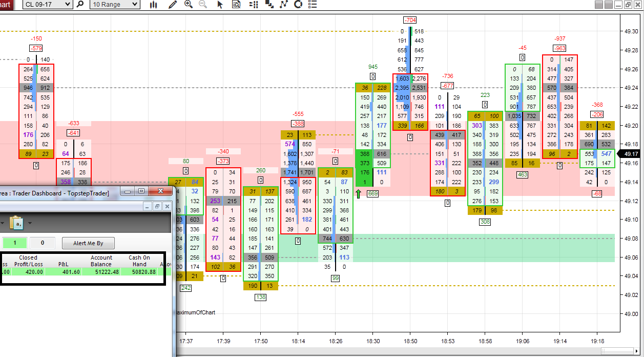Open the strategies circular icon

298,4
